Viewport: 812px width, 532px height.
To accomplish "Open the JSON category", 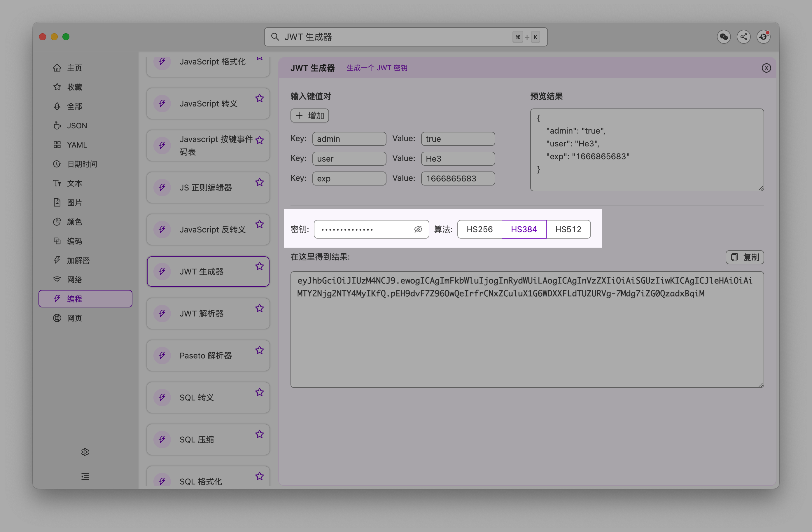I will point(85,126).
